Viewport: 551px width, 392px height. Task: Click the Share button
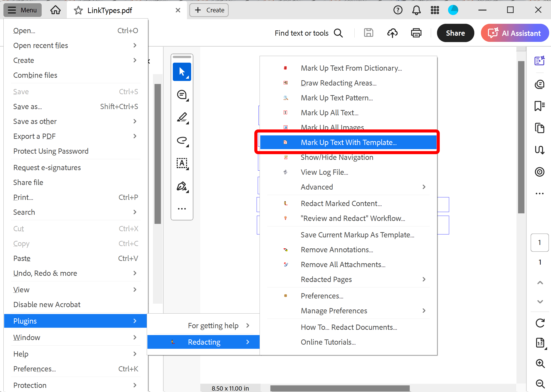coord(455,33)
